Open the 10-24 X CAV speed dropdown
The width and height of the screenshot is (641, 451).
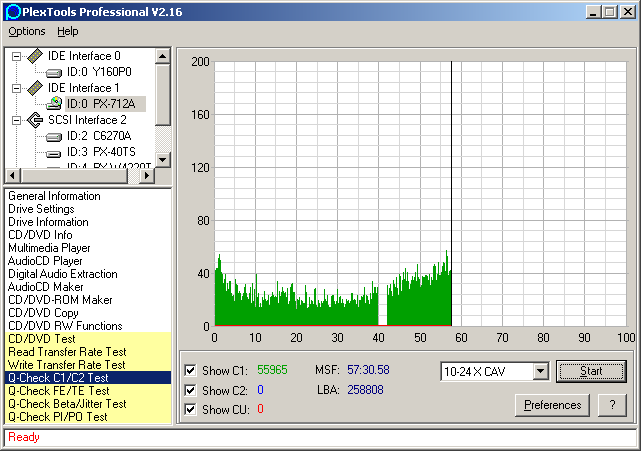point(540,371)
